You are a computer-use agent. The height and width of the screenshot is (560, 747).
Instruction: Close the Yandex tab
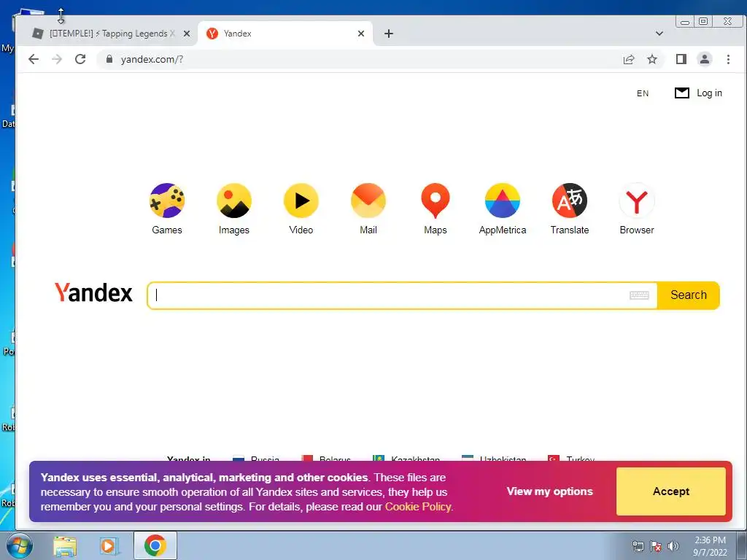(x=361, y=34)
